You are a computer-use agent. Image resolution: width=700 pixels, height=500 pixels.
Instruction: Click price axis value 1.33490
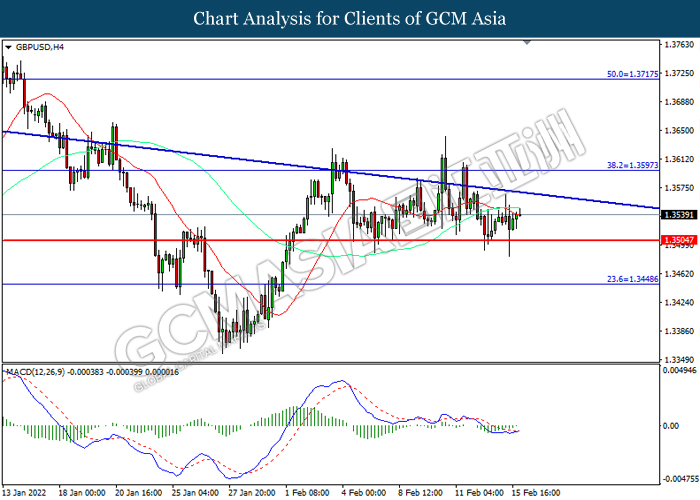coord(679,360)
